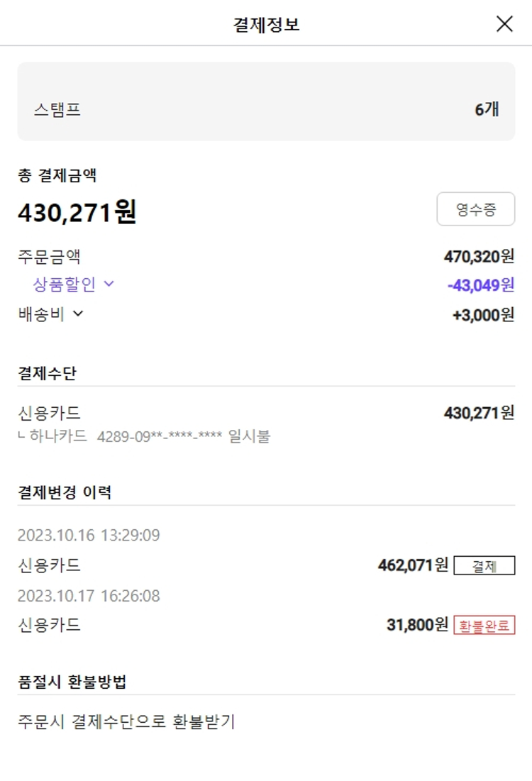Click the 결제정보 title at top

[x=267, y=25]
